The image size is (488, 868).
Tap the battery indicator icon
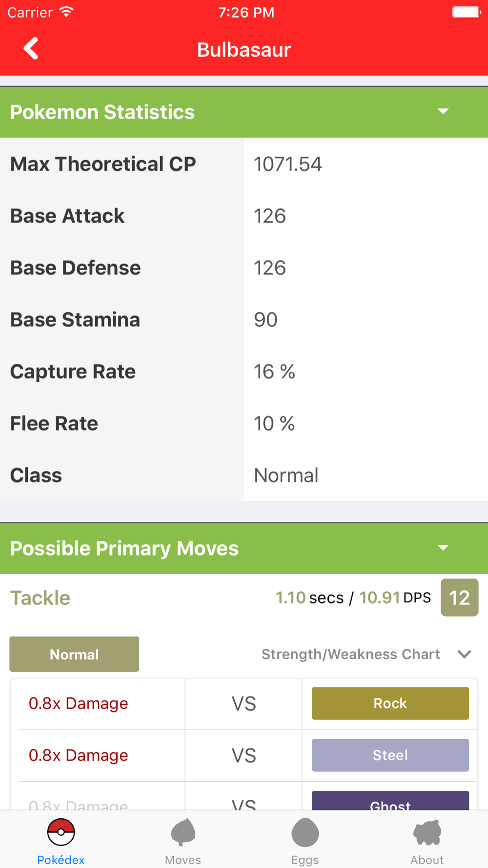coord(466,12)
